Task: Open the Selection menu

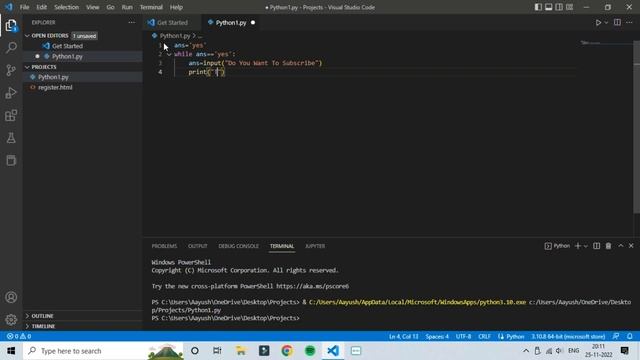Action: (x=66, y=7)
